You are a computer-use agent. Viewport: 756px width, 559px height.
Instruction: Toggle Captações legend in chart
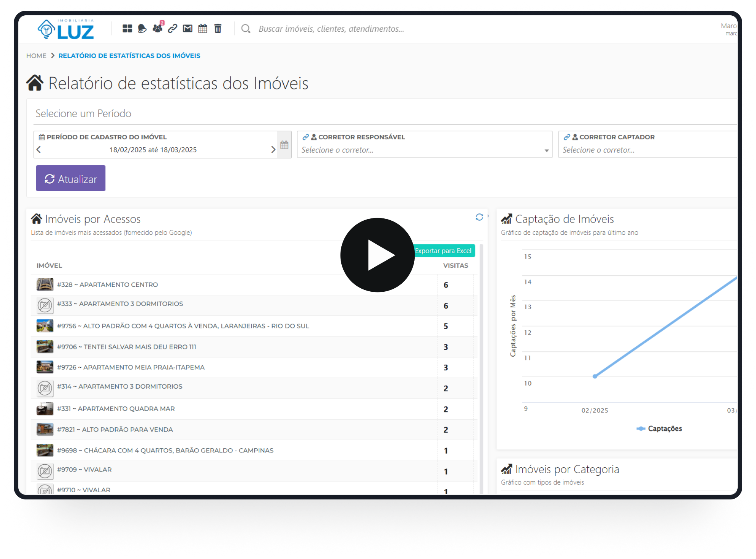(659, 428)
